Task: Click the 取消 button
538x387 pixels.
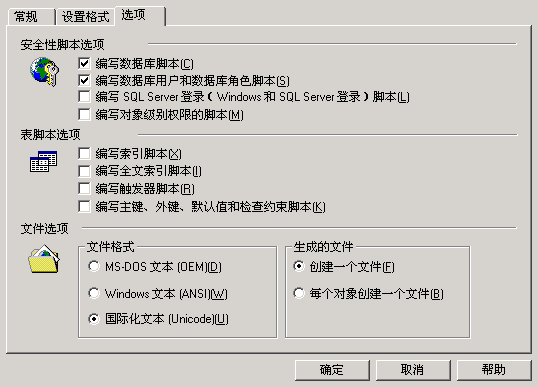Action: pyautogui.click(x=413, y=370)
